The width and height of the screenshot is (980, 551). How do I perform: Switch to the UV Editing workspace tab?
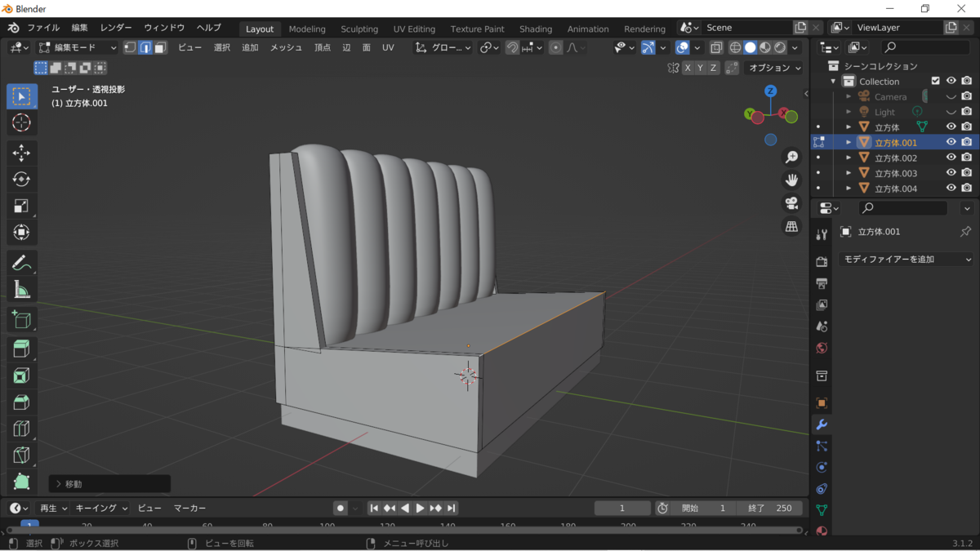coord(414,29)
